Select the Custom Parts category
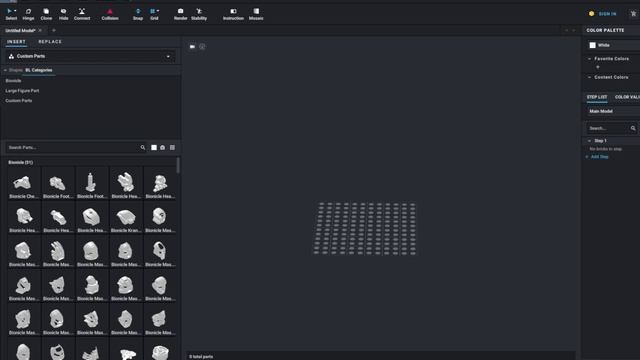The image size is (640, 360). (x=19, y=100)
